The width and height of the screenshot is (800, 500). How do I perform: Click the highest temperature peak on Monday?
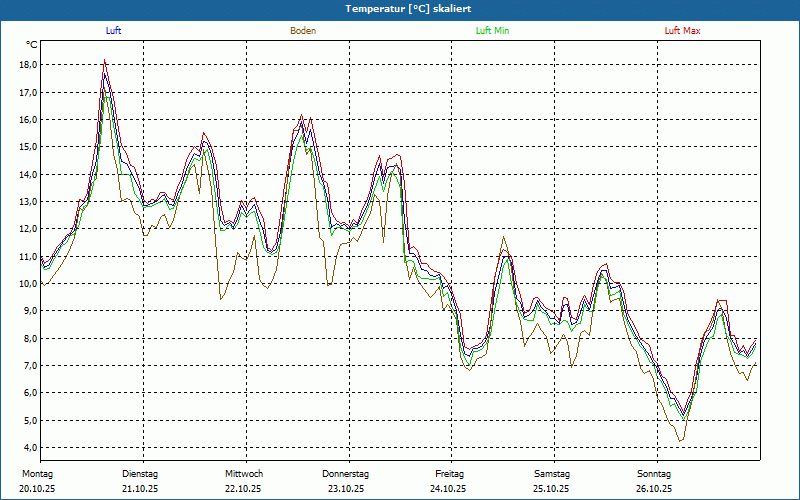(105, 61)
